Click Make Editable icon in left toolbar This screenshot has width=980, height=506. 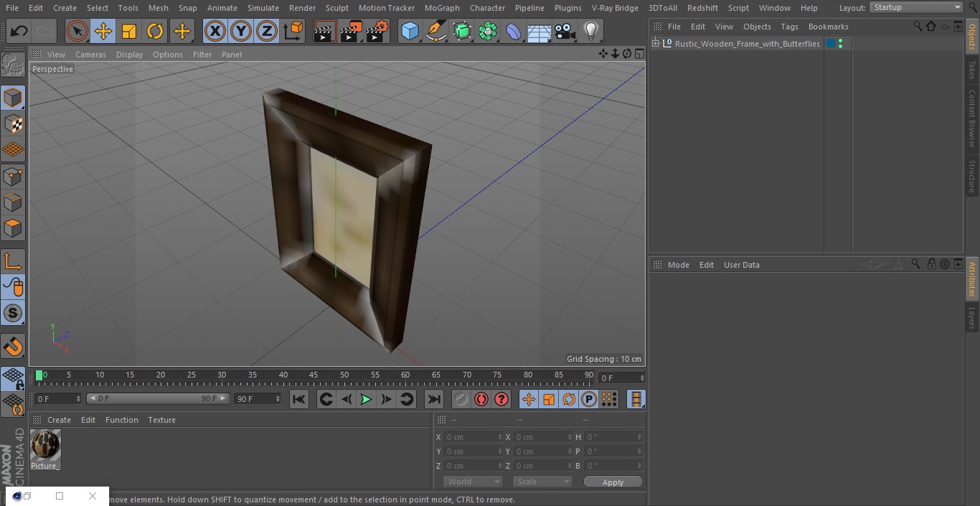13,65
